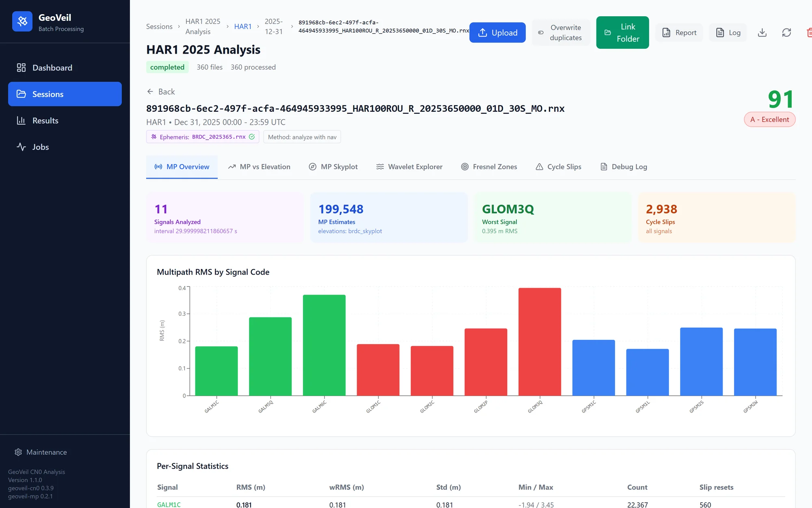Click the download icon
Screen dimensions: 812x508
(x=762, y=33)
